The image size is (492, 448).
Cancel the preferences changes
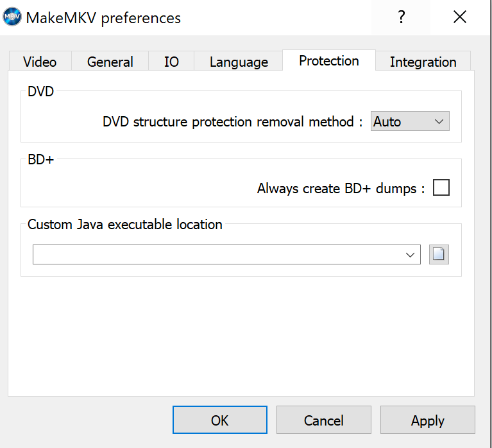324,420
